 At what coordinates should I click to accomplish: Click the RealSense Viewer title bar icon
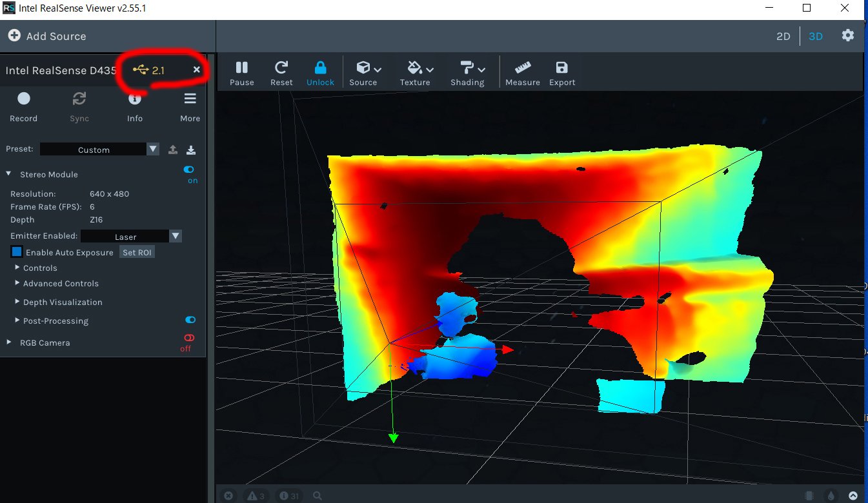point(8,8)
